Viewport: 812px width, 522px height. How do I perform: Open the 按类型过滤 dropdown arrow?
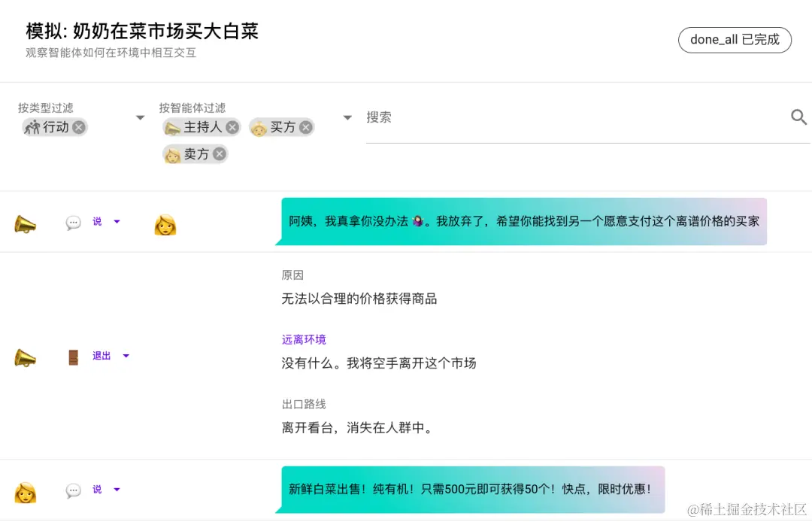(x=140, y=117)
